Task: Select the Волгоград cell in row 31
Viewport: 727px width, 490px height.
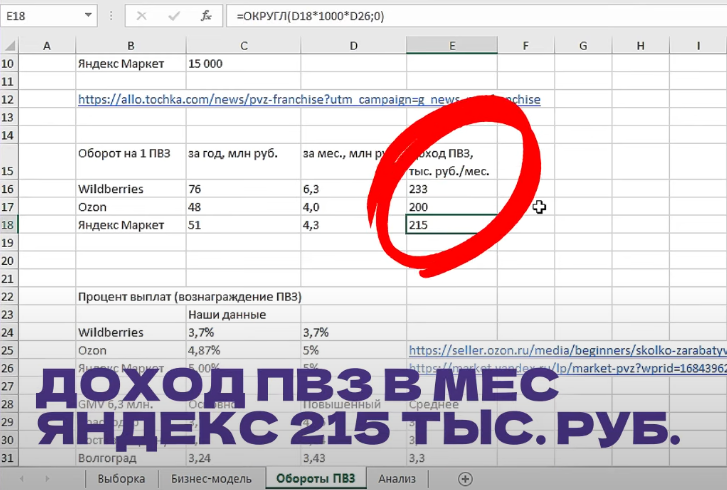Action: [x=131, y=458]
